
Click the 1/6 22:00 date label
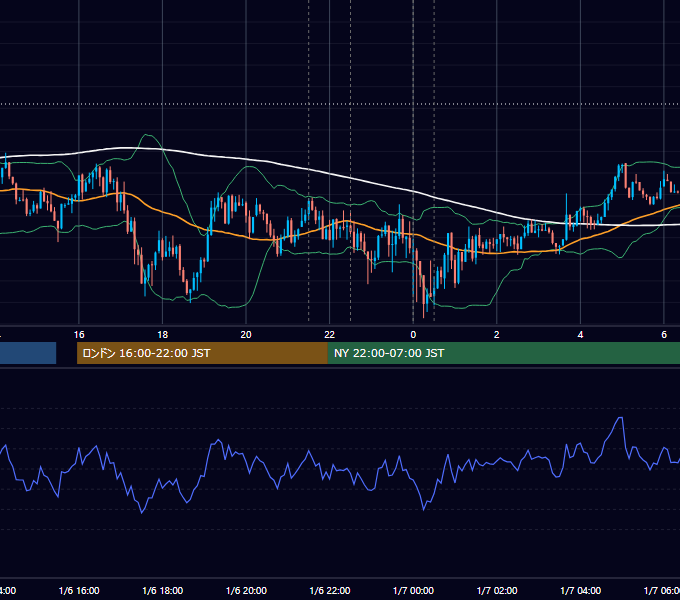tap(330, 590)
